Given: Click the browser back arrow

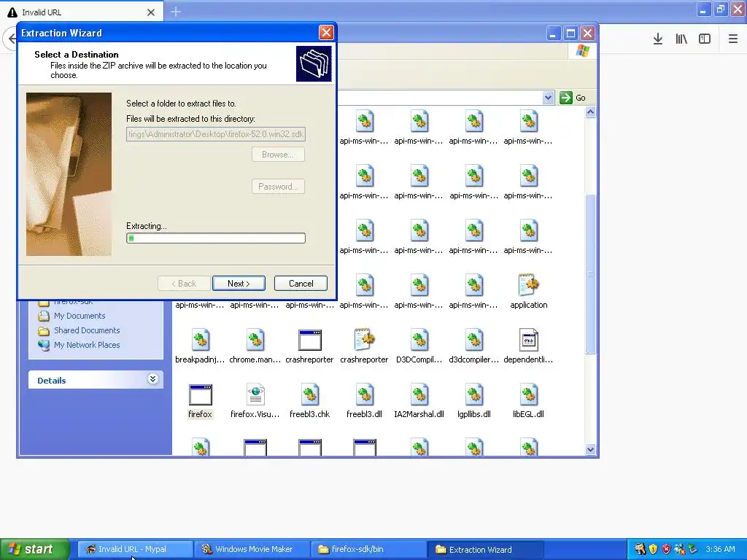Looking at the screenshot, I should 11,39.
